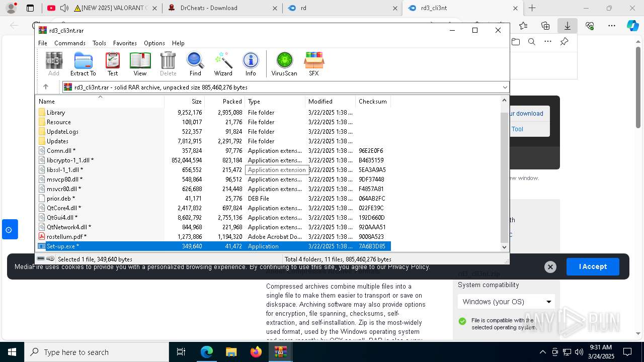Click the SFX toolbar icon

(314, 64)
